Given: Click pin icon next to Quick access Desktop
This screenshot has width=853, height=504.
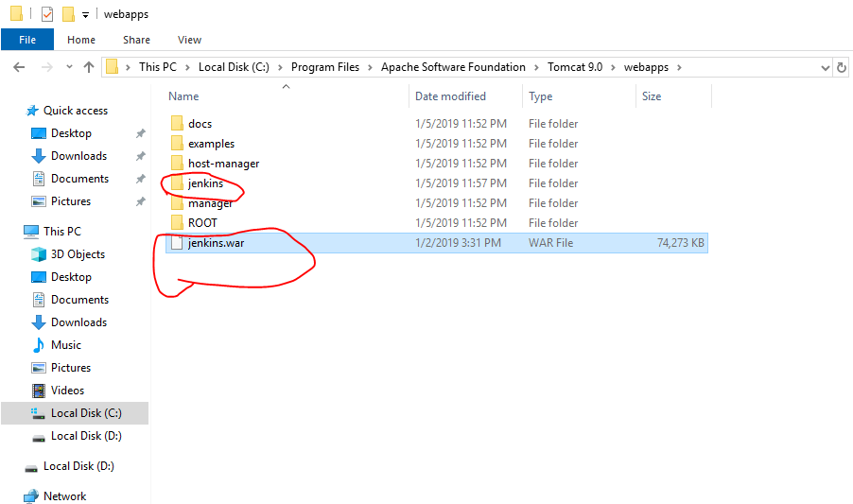Looking at the screenshot, I should tap(140, 133).
